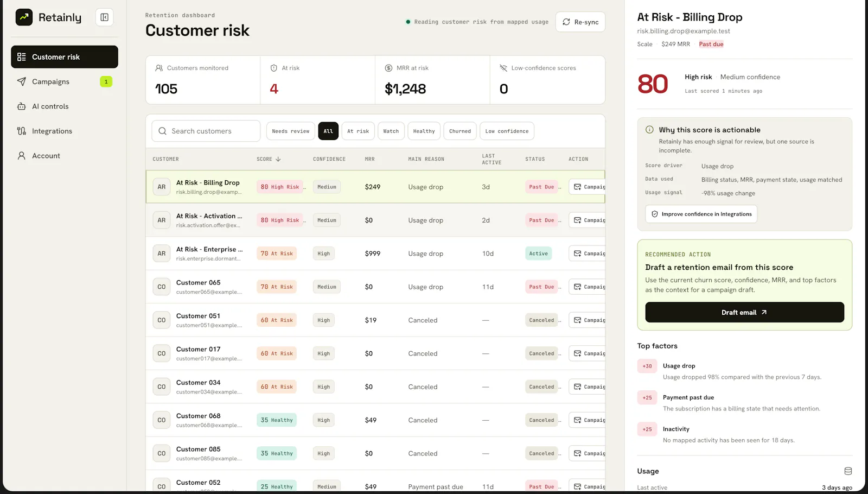Viewport: 868px width, 494px height.
Task: Click the AR avatar for At Risk - Enterprise
Action: click(162, 254)
